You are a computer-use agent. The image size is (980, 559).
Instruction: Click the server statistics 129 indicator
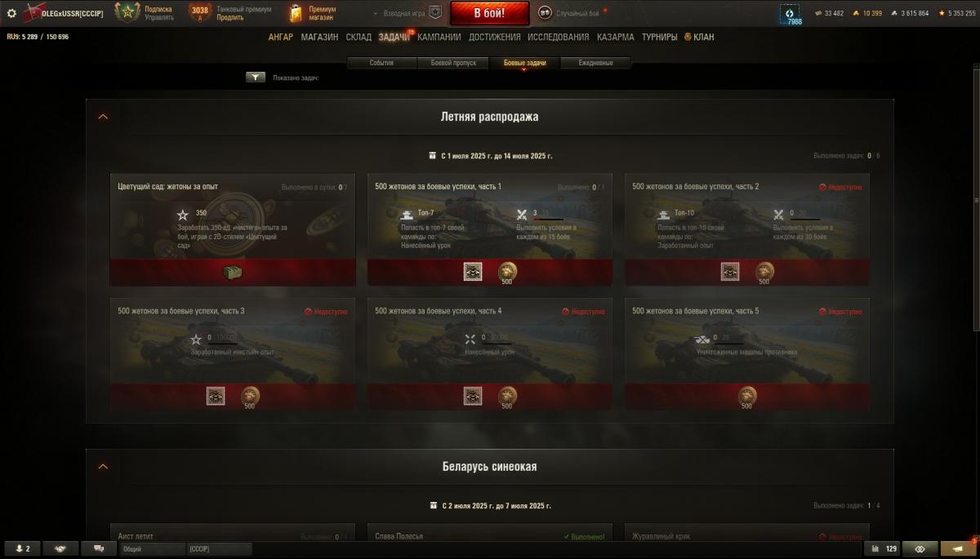coord(884,549)
